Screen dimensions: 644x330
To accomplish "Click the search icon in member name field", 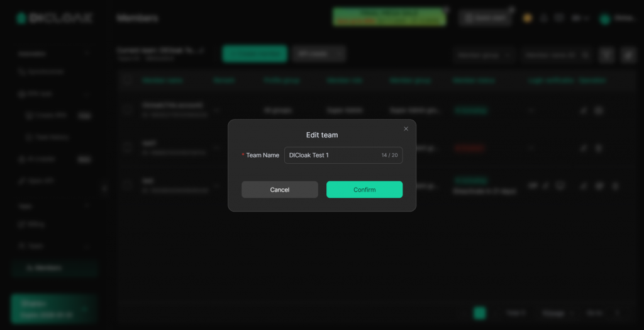I will (x=586, y=55).
